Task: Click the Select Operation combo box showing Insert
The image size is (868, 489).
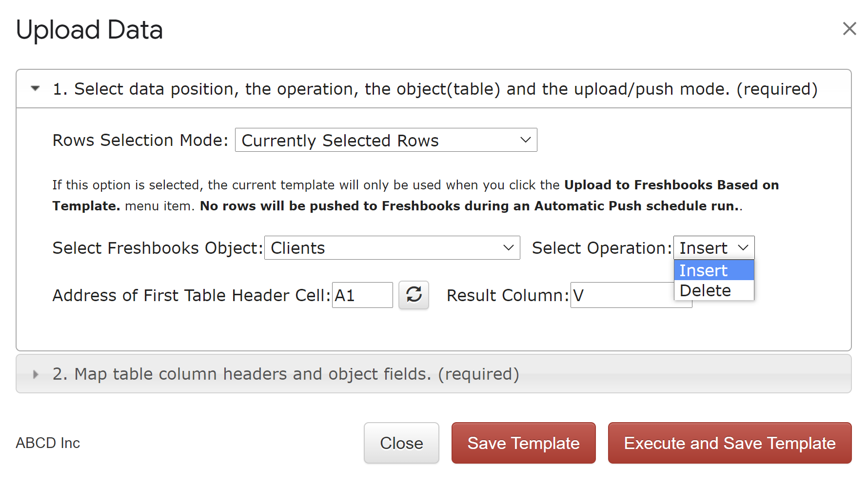Action: pyautogui.click(x=714, y=248)
